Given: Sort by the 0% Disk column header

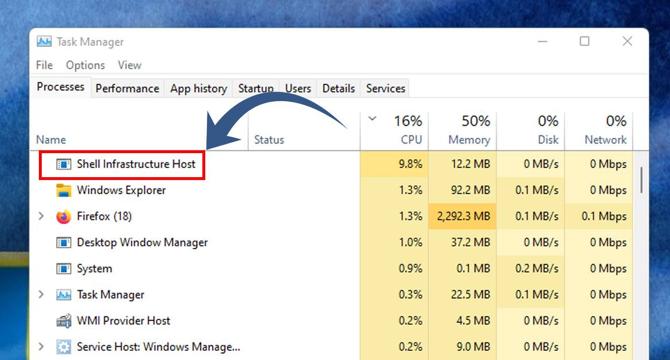Looking at the screenshot, I should coord(531,131).
